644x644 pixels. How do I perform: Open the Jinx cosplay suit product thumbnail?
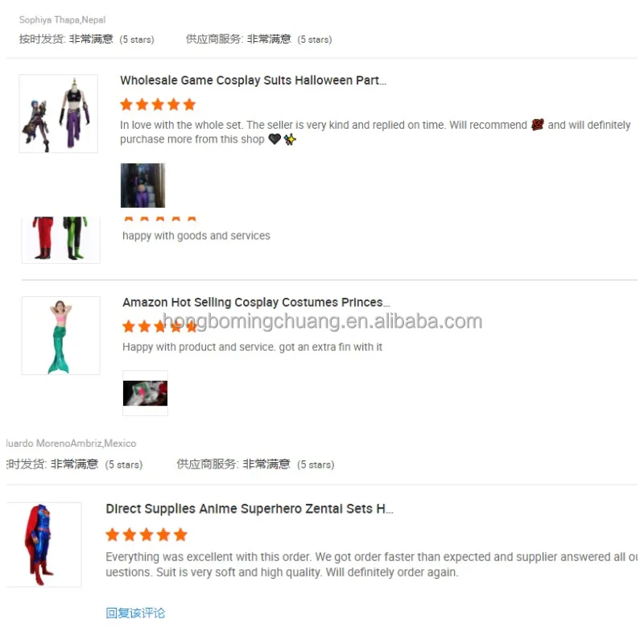(59, 114)
